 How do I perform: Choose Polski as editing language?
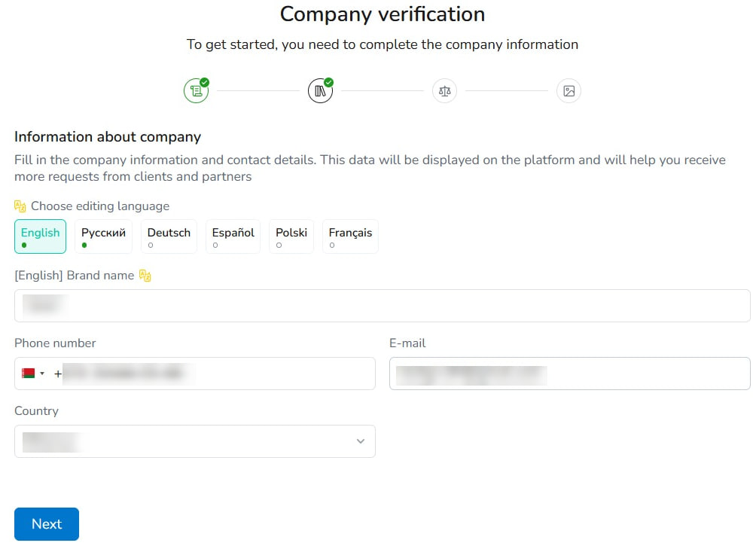pos(291,236)
